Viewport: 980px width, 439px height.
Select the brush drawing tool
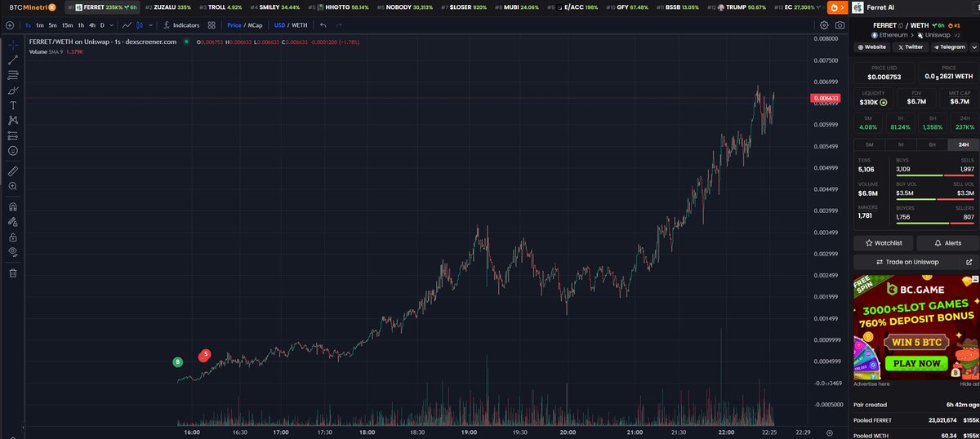[13, 90]
